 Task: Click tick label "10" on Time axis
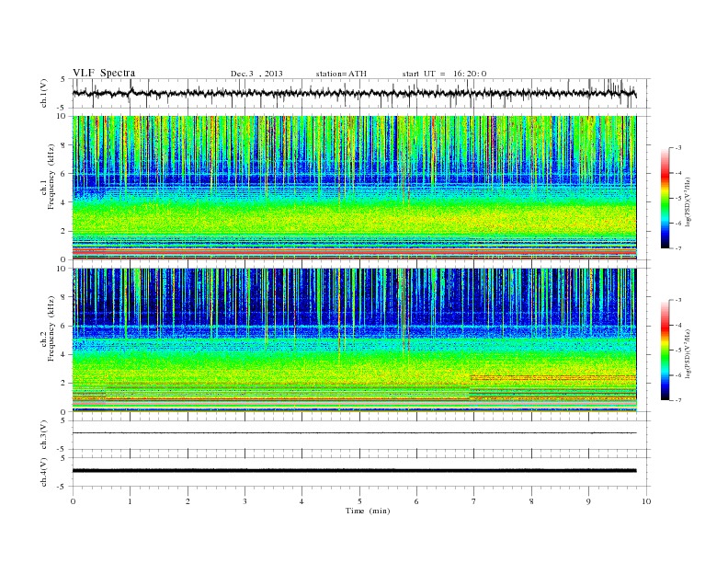646,501
